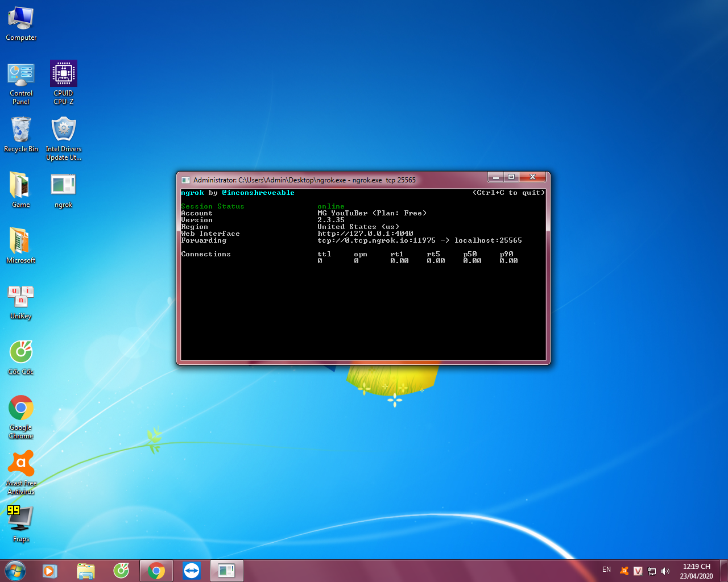
Task: Select the ngrok desktop icon
Action: tap(63, 185)
